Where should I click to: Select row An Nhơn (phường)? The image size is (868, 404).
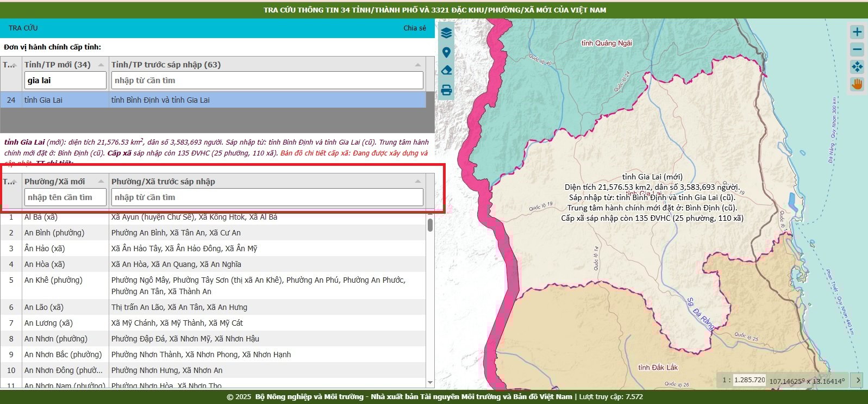click(x=213, y=339)
